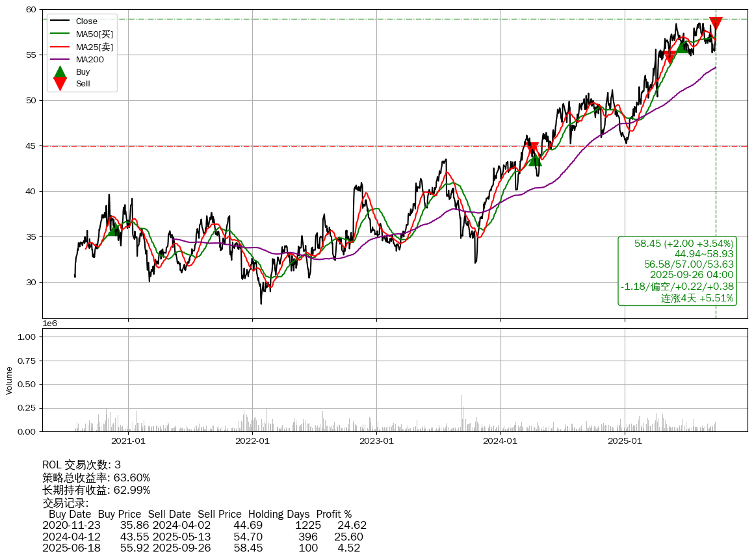
Task: Click the tallest volume bar in late 2023
Action: click(461, 413)
